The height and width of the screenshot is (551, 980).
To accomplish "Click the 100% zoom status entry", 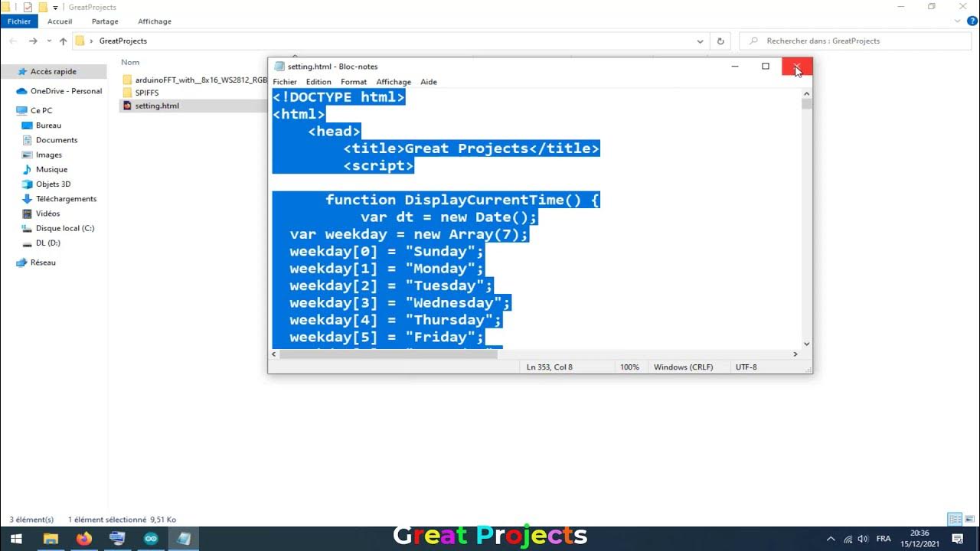I will point(629,367).
